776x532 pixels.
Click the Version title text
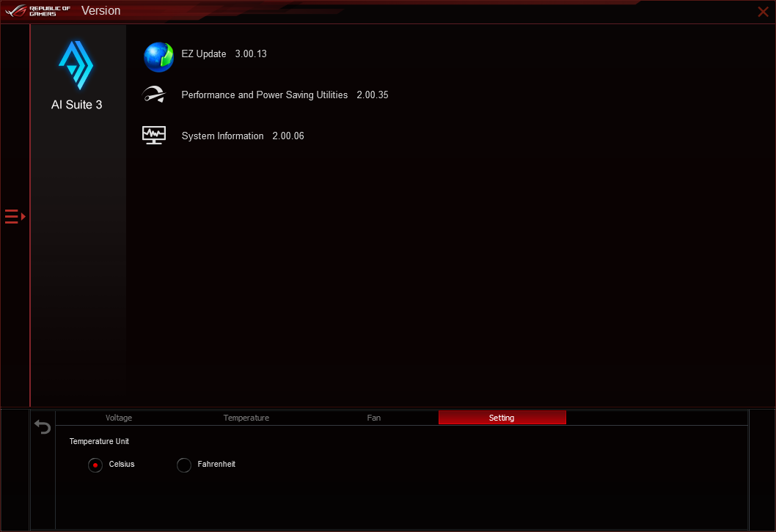[x=101, y=11]
